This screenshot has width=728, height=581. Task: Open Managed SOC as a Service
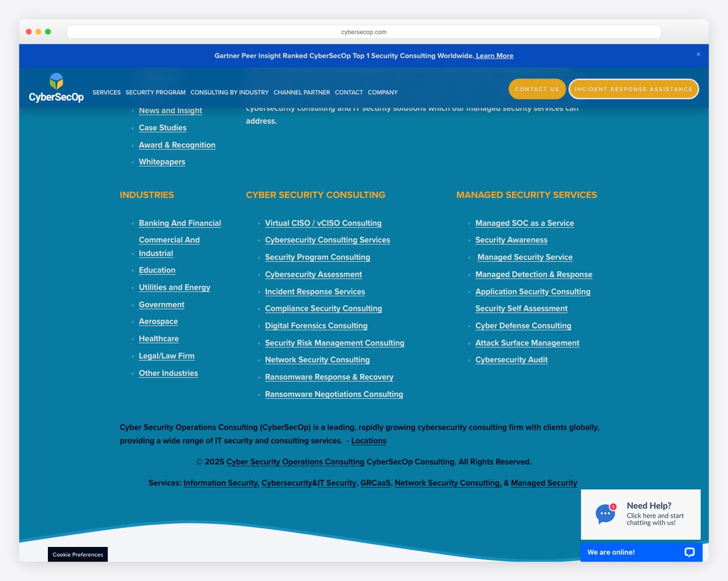[x=525, y=223]
